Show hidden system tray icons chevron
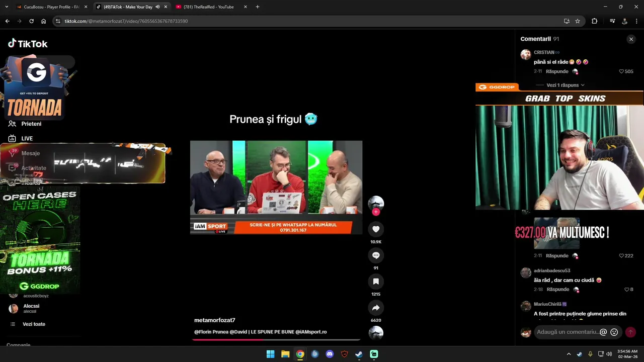This screenshot has width=644, height=362. [x=569, y=354]
